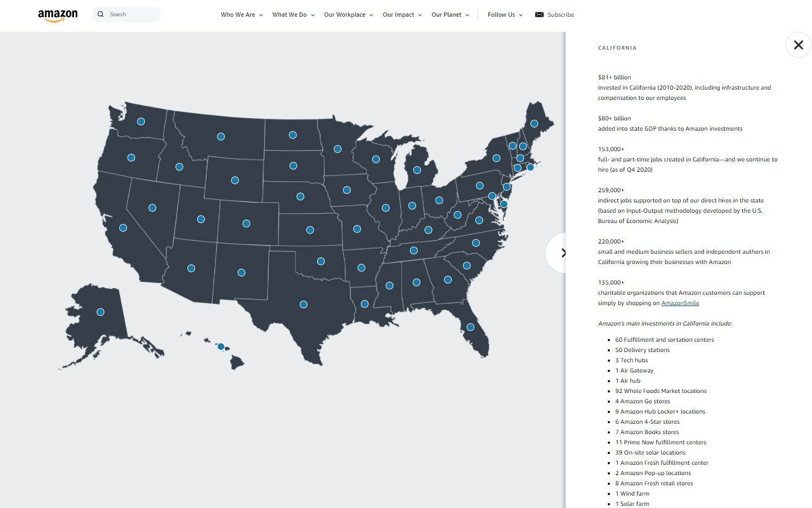Open the Who We Are menu
The height and width of the screenshot is (508, 812).
click(x=241, y=15)
